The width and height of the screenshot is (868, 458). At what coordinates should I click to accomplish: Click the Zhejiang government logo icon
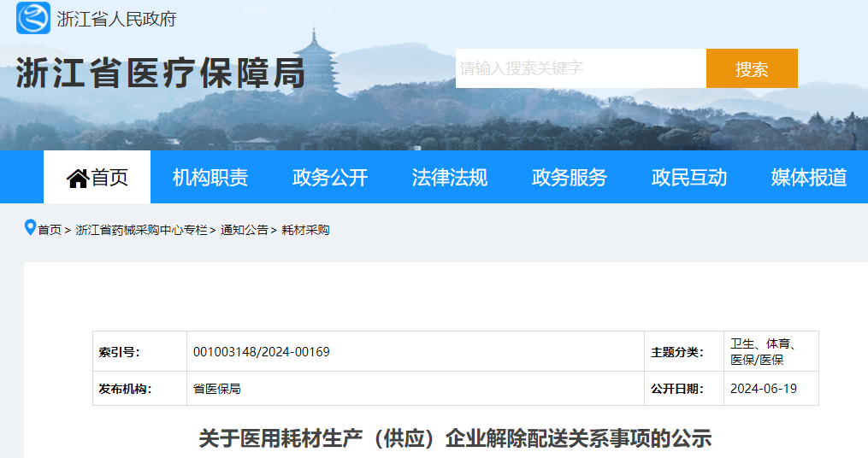33,18
